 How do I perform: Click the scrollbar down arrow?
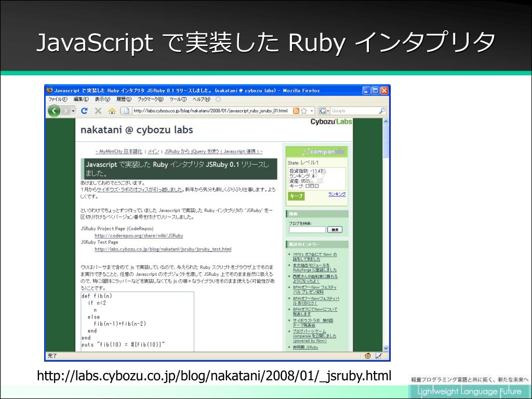point(385,348)
